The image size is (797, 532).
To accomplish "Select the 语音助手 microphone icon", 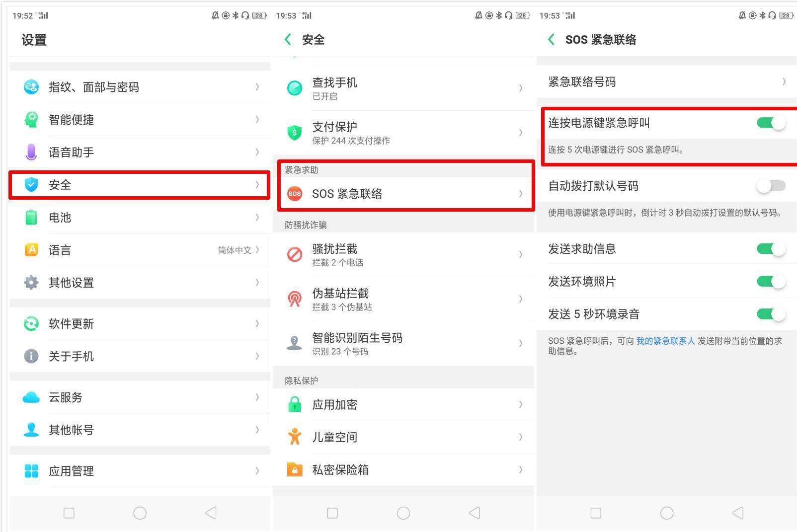I will coord(31,152).
